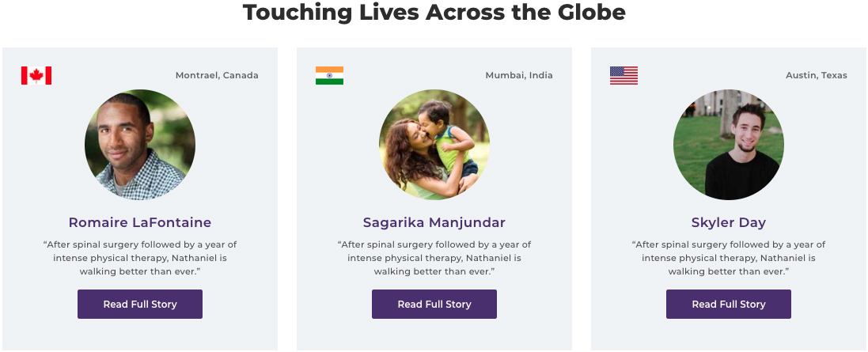Image resolution: width=868 pixels, height=352 pixels.
Task: Read Full Story for Sagarika Manjundar
Action: click(x=434, y=304)
